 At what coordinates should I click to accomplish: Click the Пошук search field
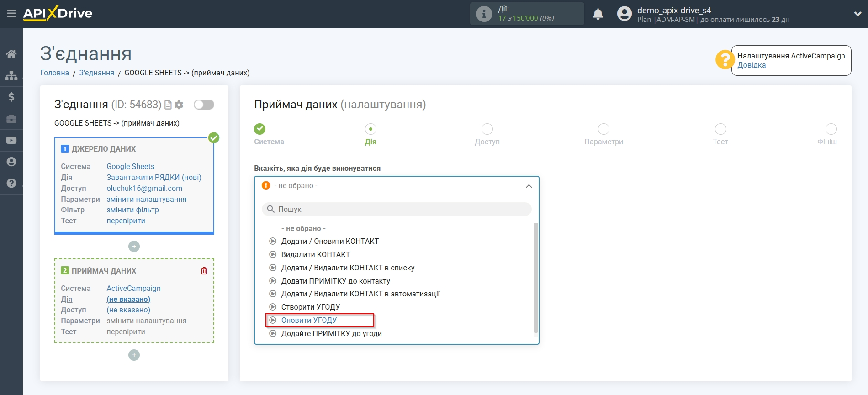coord(397,209)
